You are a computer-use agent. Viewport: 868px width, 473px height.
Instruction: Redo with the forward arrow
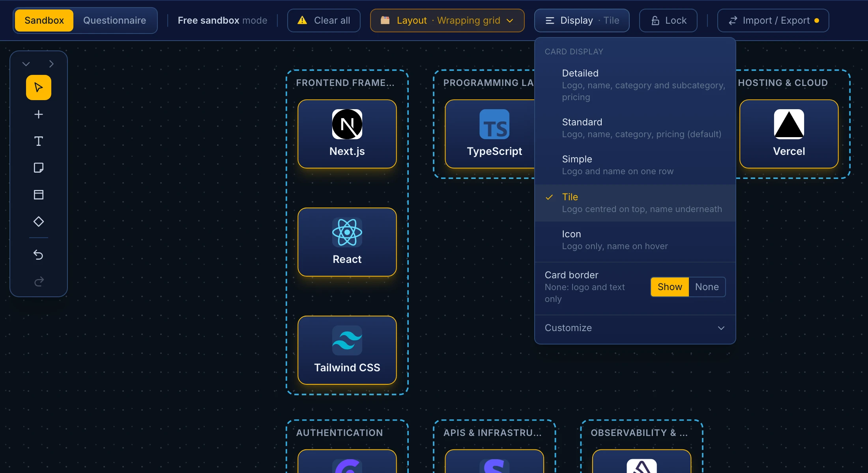39,281
